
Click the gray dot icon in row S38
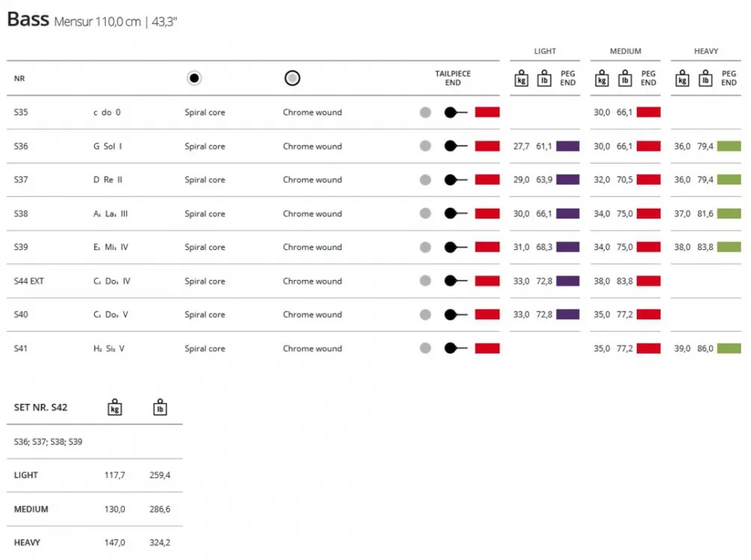[425, 214]
